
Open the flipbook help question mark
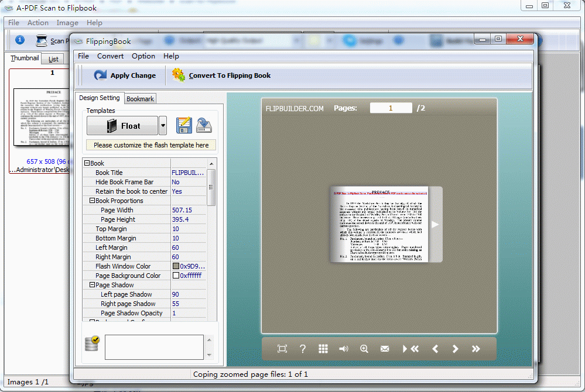pyautogui.click(x=303, y=349)
